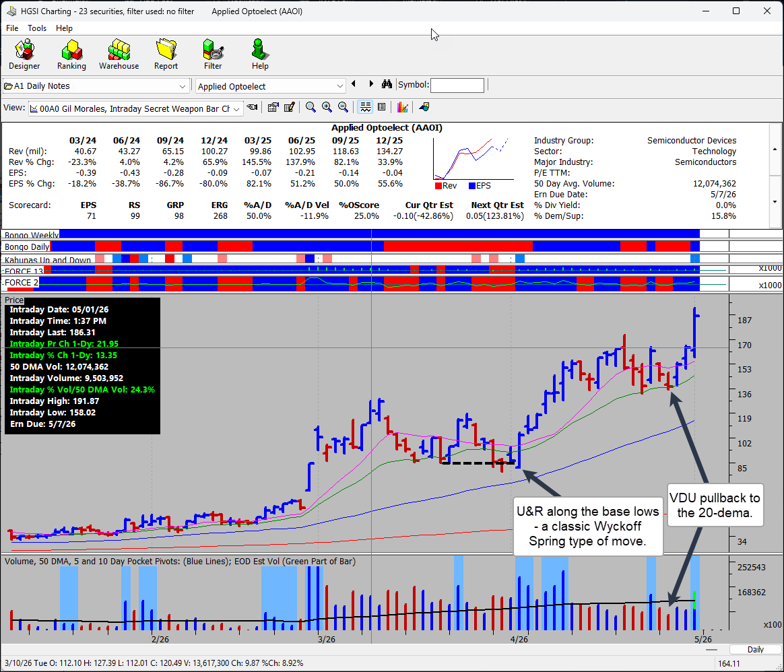Open the Report tool
Viewport: 784px width, 672px height.
[x=166, y=55]
